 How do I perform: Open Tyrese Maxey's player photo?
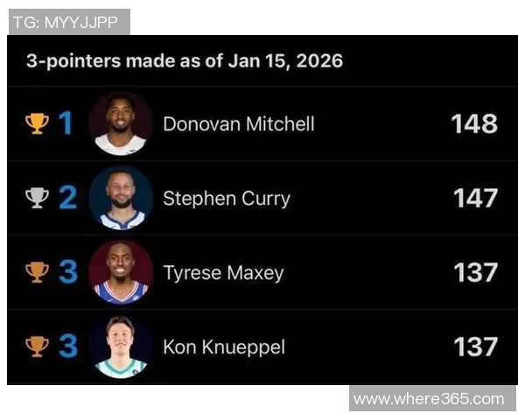[121, 272]
